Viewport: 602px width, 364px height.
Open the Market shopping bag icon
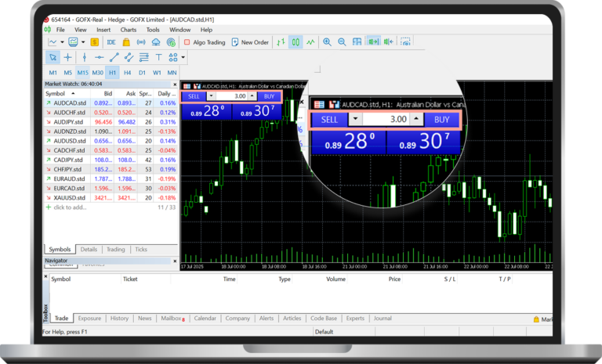tap(126, 42)
